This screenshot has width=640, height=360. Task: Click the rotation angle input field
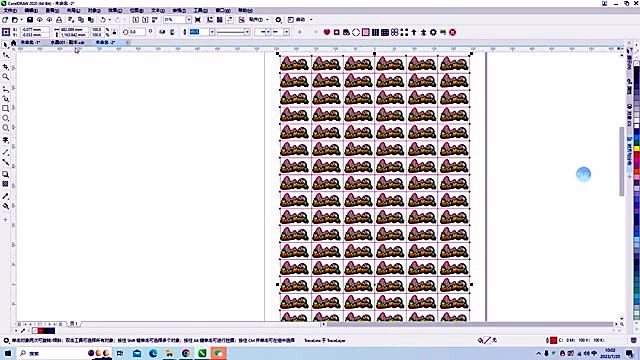138,32
